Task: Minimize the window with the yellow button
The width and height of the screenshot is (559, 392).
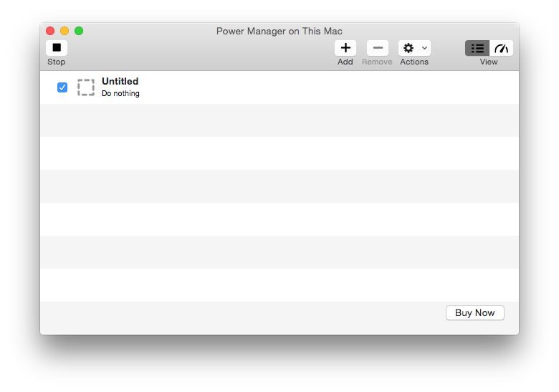Action: pos(64,31)
